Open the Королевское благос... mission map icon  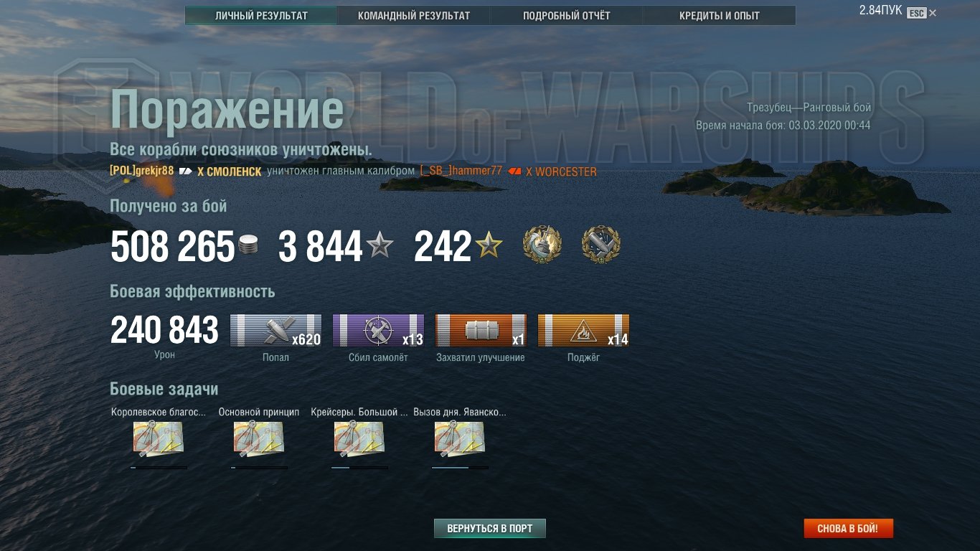pos(159,439)
